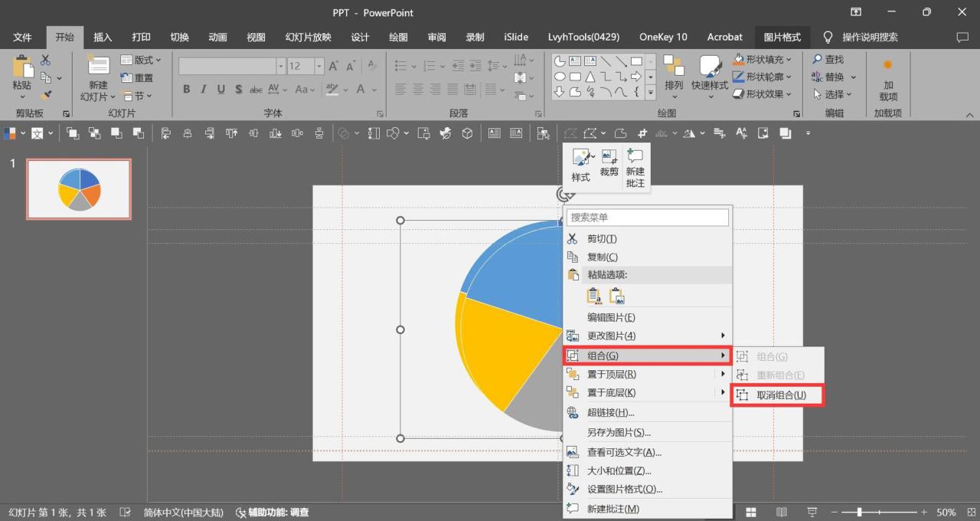Select the Format Painter icon
The image size is (980, 521).
[x=46, y=95]
